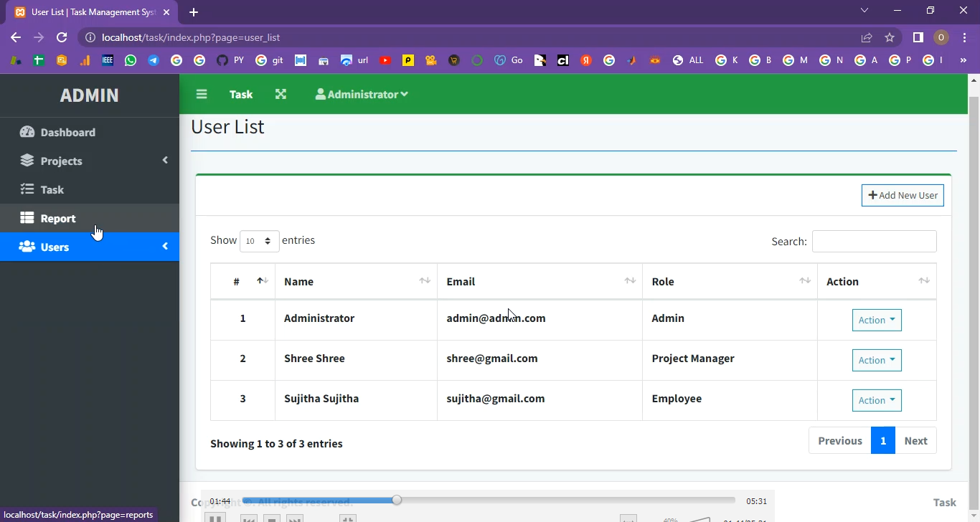Open the Administrator account dropdown

pos(362,95)
